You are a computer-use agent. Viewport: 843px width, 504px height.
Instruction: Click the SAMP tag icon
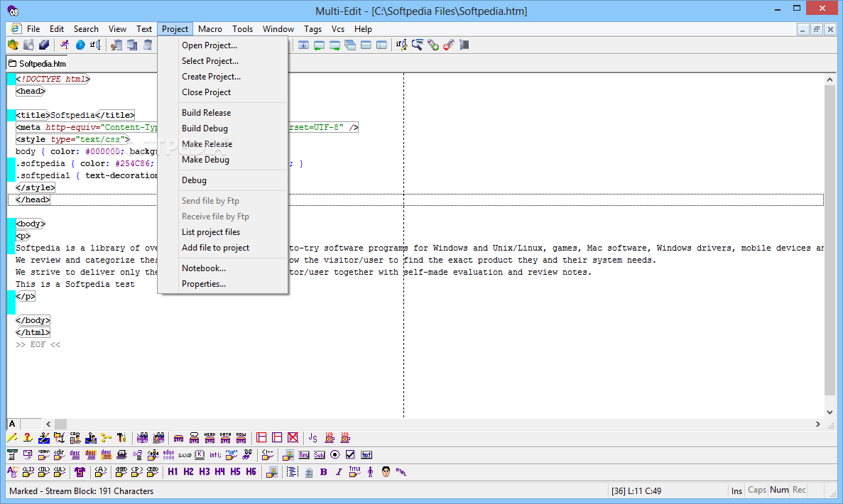[x=185, y=455]
